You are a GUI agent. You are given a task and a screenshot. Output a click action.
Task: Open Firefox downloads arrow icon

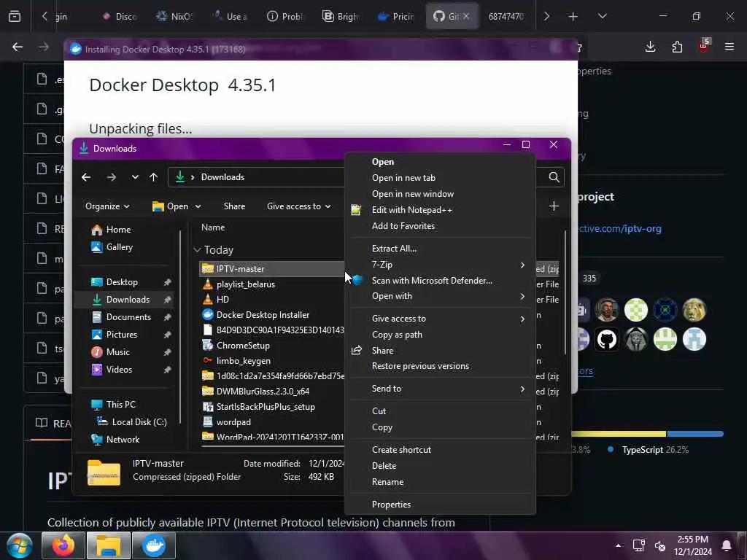(x=650, y=47)
